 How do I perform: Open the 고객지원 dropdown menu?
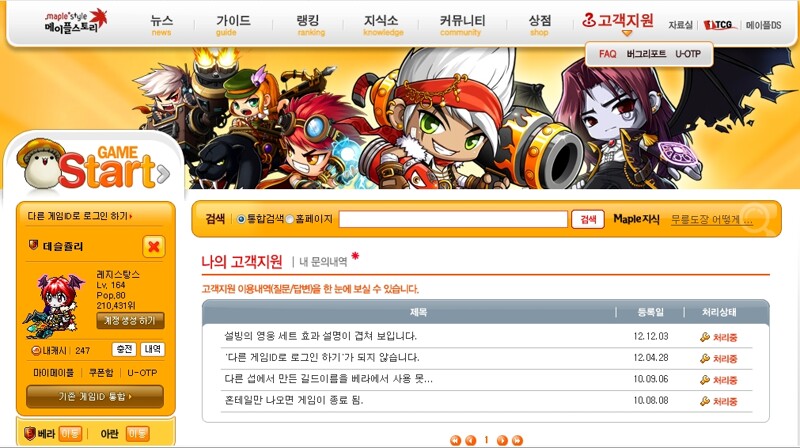click(x=618, y=22)
